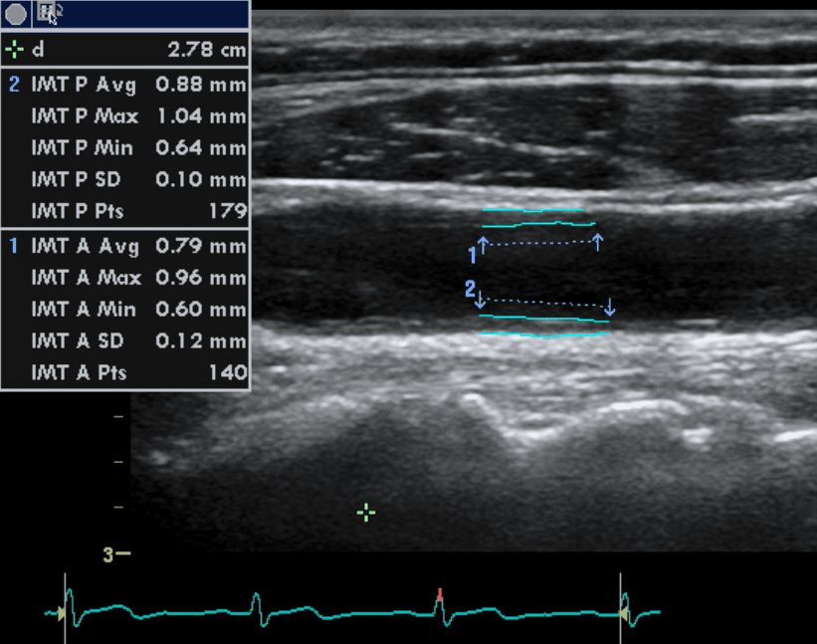Viewport: 817px width, 644px height.
Task: Select the green caliper icon beside d
Action: tap(14, 50)
